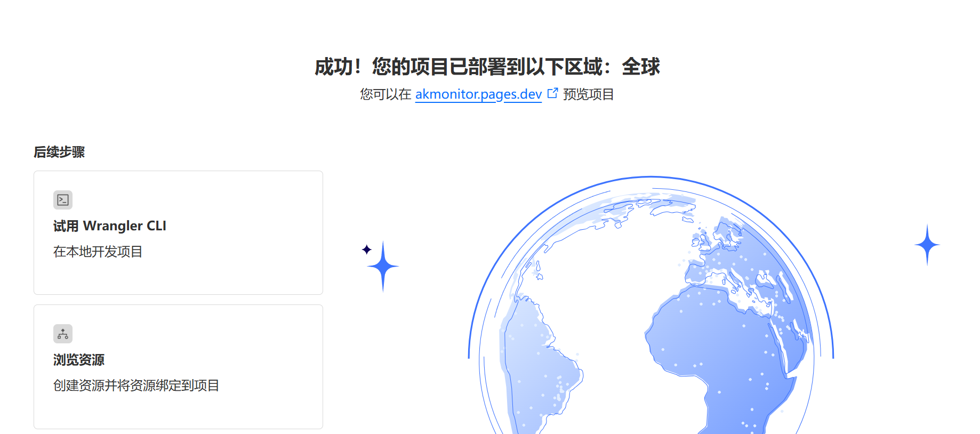Image resolution: width=980 pixels, height=434 pixels.
Task: Open the akmonitor.pages.dev preview link
Action: tap(478, 94)
